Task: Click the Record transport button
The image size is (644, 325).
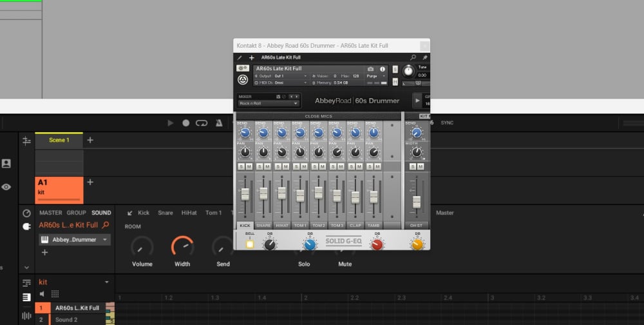Action: point(186,123)
